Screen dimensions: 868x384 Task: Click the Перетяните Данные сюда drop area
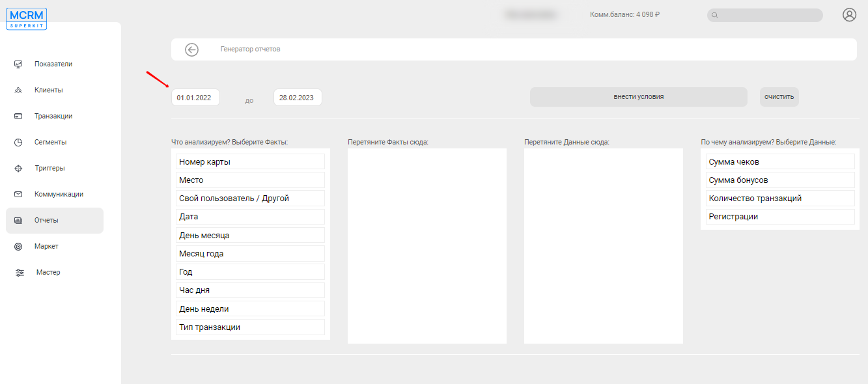[x=604, y=246]
